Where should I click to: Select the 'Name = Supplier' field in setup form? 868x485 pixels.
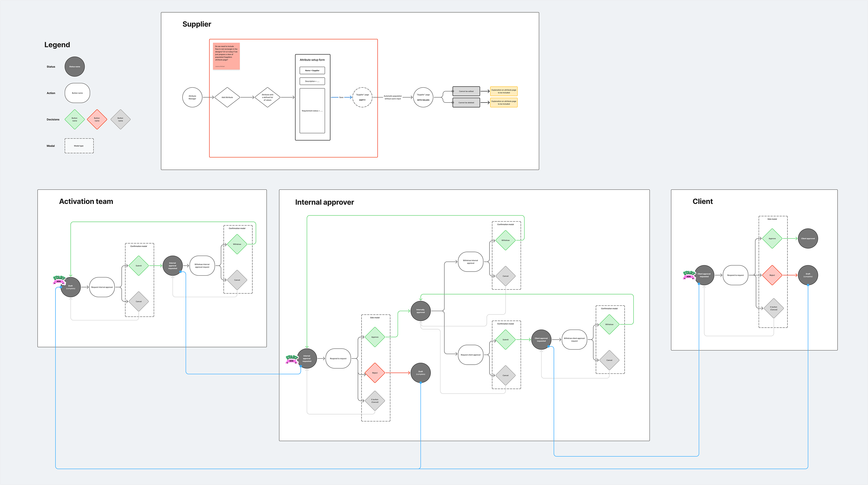(312, 70)
